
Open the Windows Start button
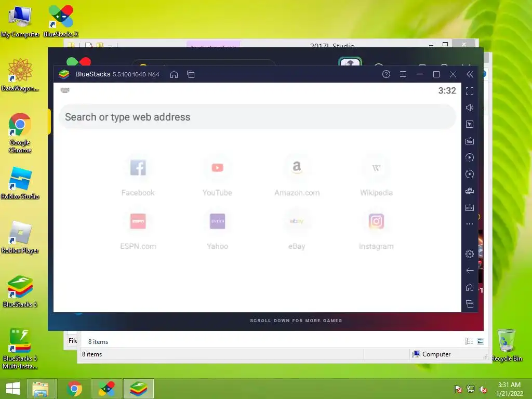(13, 389)
